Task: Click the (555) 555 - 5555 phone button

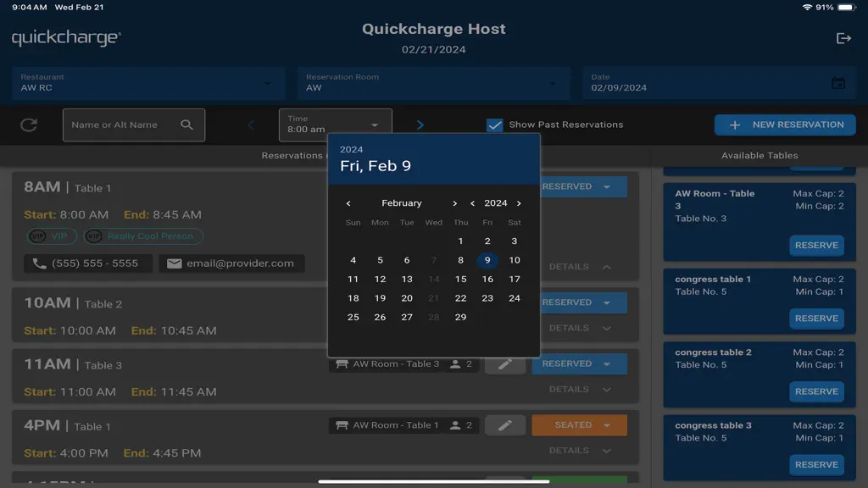Action: (87, 263)
